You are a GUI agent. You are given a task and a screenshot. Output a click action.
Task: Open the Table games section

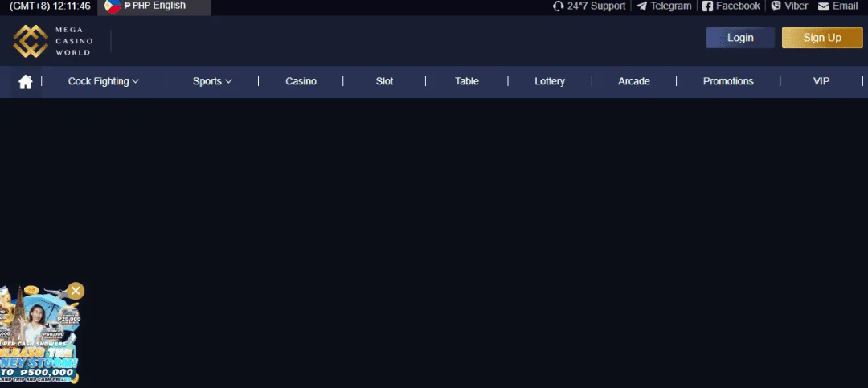click(467, 81)
